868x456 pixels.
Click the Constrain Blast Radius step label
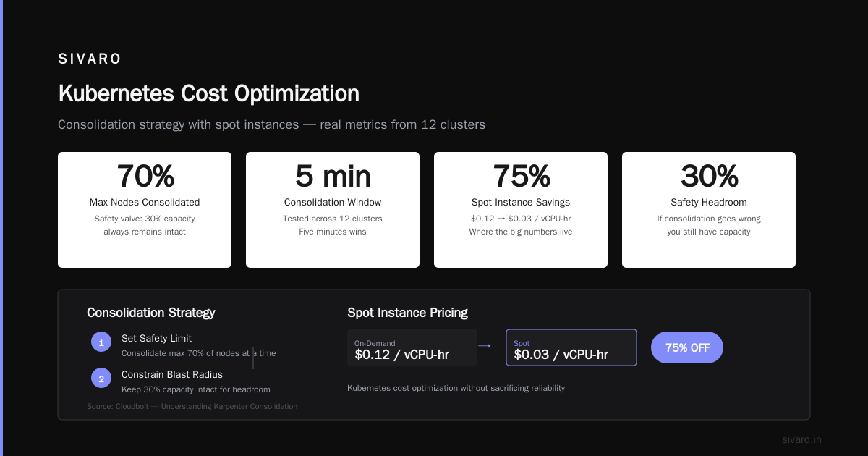172,374
